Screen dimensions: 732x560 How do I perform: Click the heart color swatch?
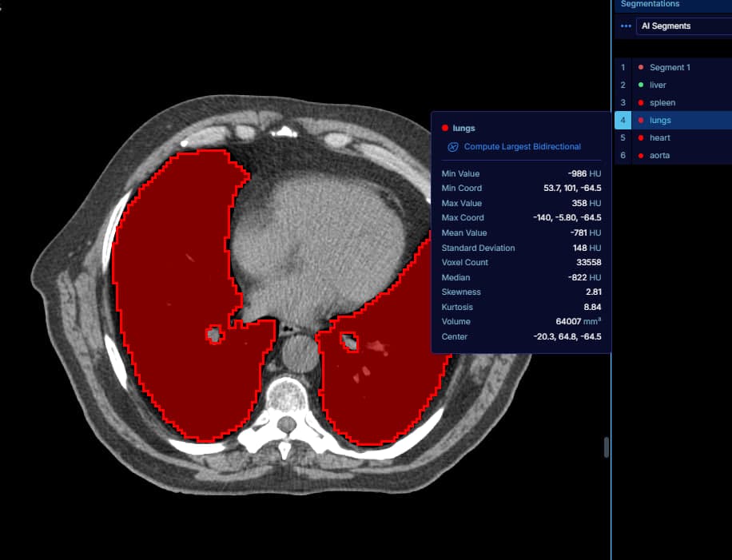[x=641, y=137]
